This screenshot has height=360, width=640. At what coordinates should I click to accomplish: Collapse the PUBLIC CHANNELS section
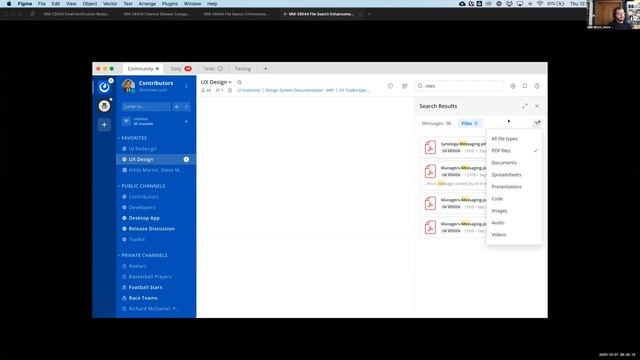click(x=142, y=186)
